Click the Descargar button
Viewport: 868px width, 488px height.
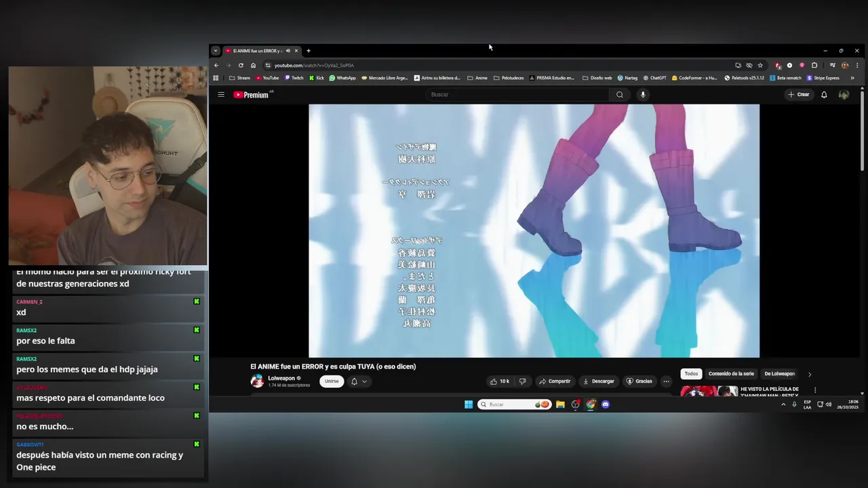598,382
